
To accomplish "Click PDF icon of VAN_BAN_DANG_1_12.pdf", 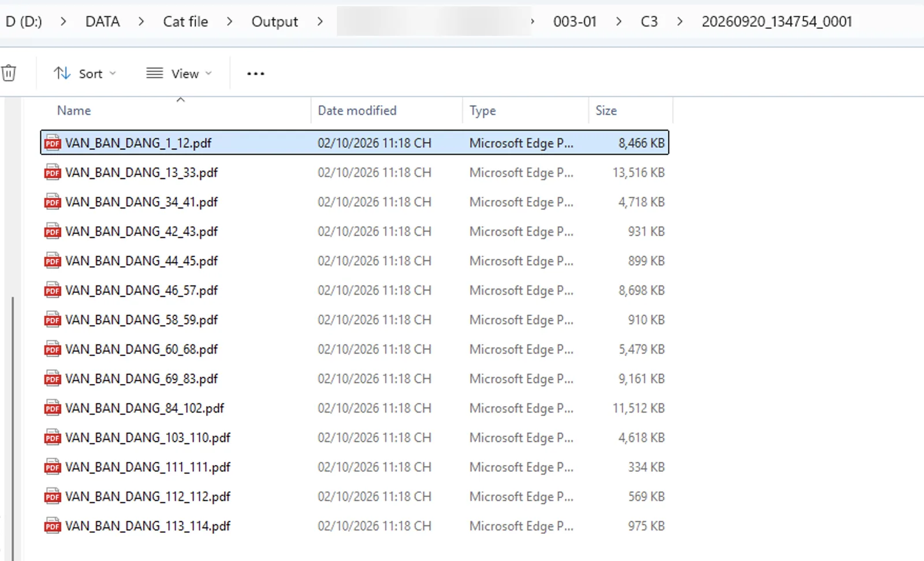I will [53, 143].
